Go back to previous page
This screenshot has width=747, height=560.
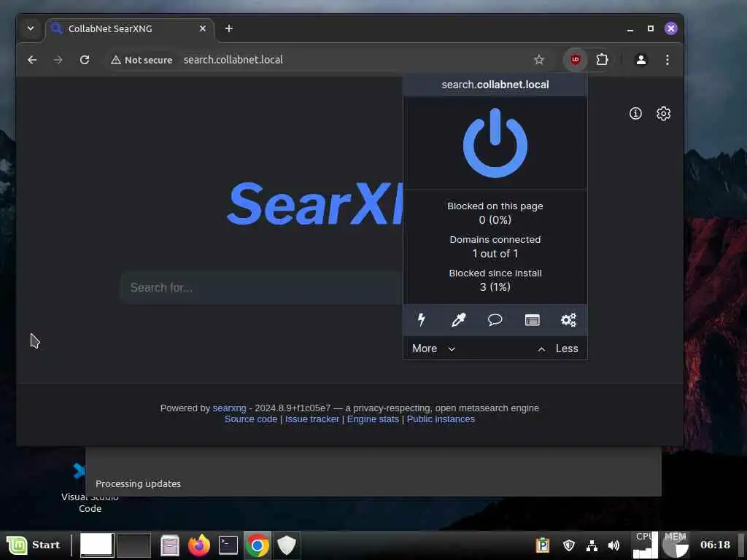(32, 60)
